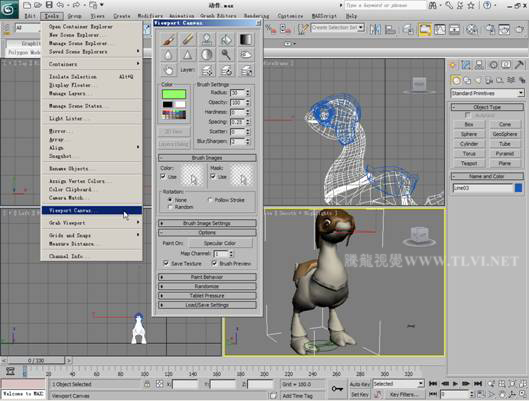Open the Standard Primitives dropdown
The image size is (529, 401).
[x=487, y=93]
